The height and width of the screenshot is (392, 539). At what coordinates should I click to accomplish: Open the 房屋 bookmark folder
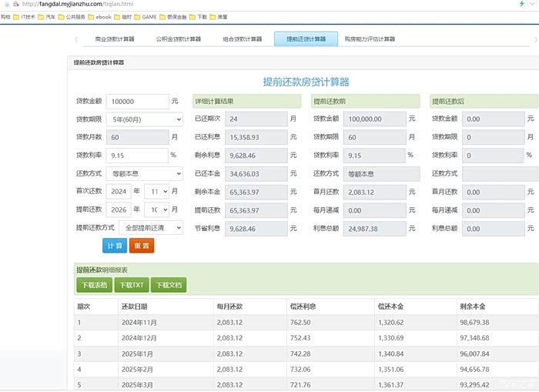[222, 16]
